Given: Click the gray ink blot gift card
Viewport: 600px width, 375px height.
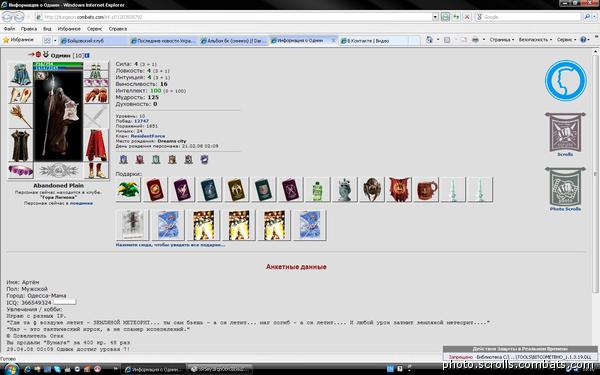Looking at the screenshot, I should (132, 225).
